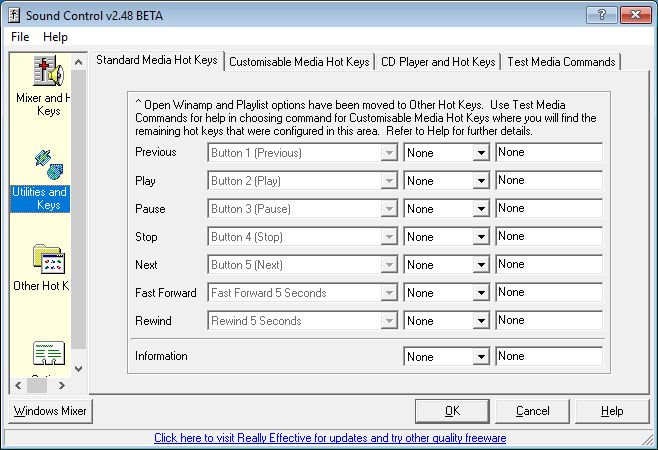Click the partially visible Options sidebar icon
Screen dimensions: 658x450
pos(46,355)
